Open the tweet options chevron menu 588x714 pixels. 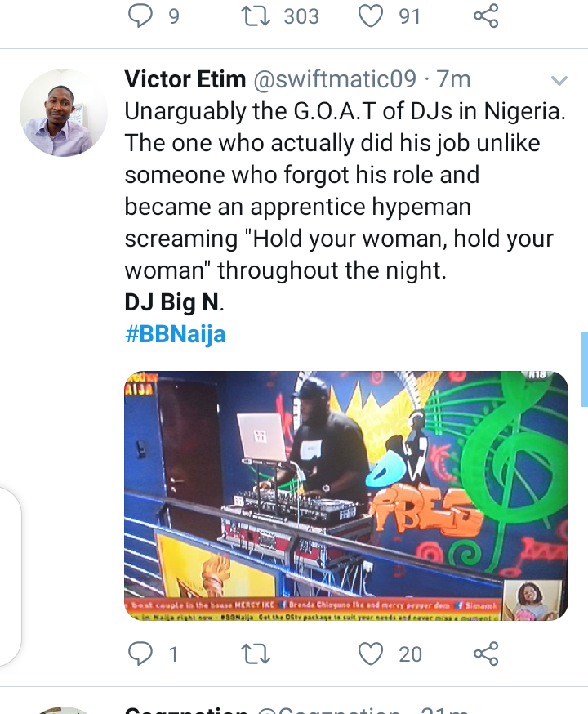click(559, 81)
